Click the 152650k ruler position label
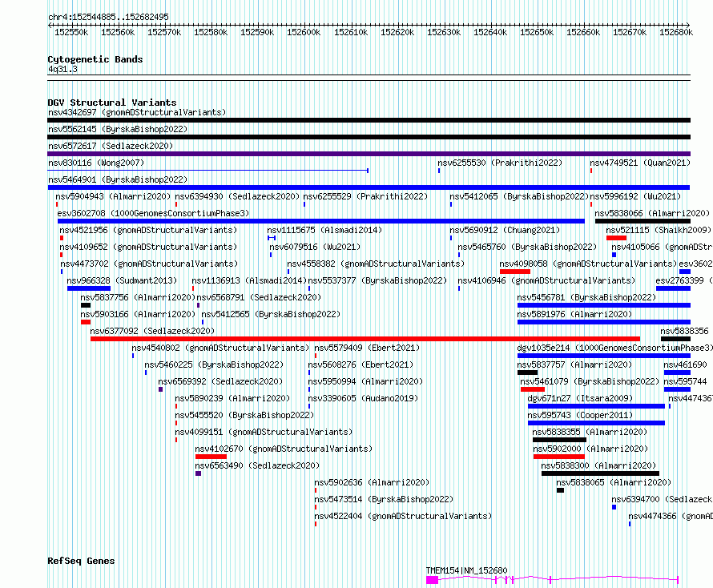The image size is (713, 588). pos(537,32)
